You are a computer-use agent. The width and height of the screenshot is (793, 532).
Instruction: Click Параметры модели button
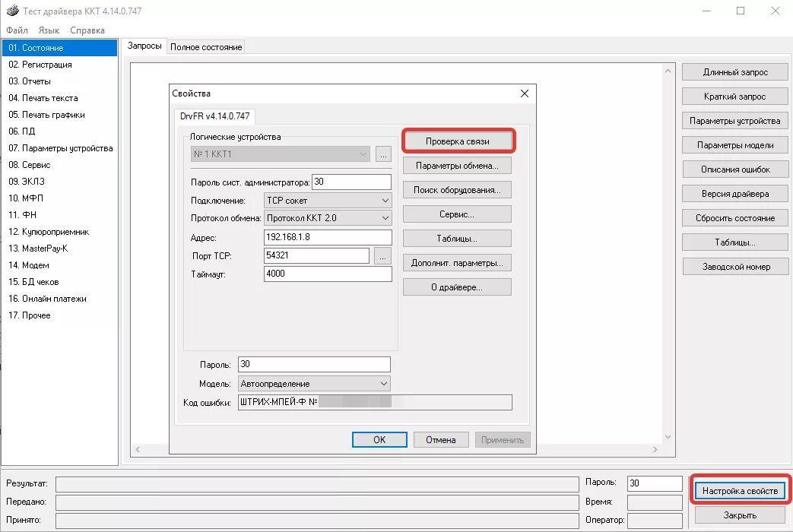click(x=735, y=144)
